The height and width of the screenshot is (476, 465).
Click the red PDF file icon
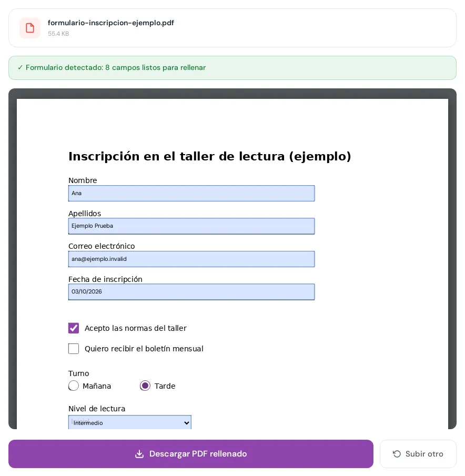tap(30, 28)
